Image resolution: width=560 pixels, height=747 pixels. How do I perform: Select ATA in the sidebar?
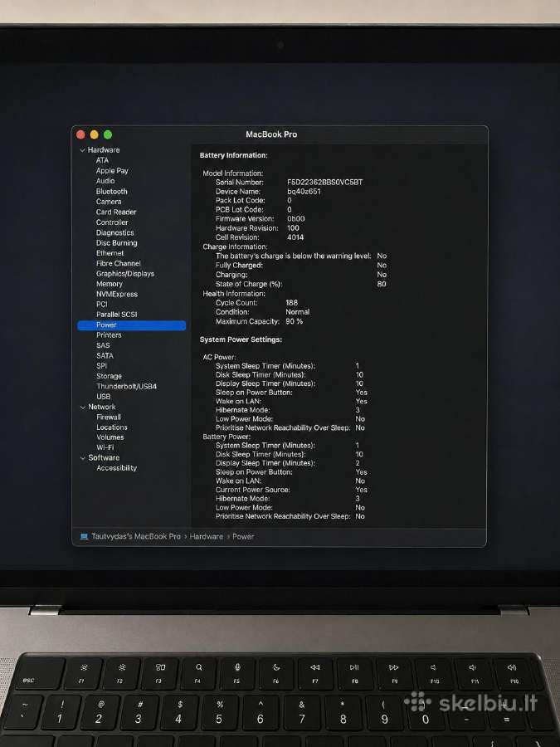click(x=102, y=160)
